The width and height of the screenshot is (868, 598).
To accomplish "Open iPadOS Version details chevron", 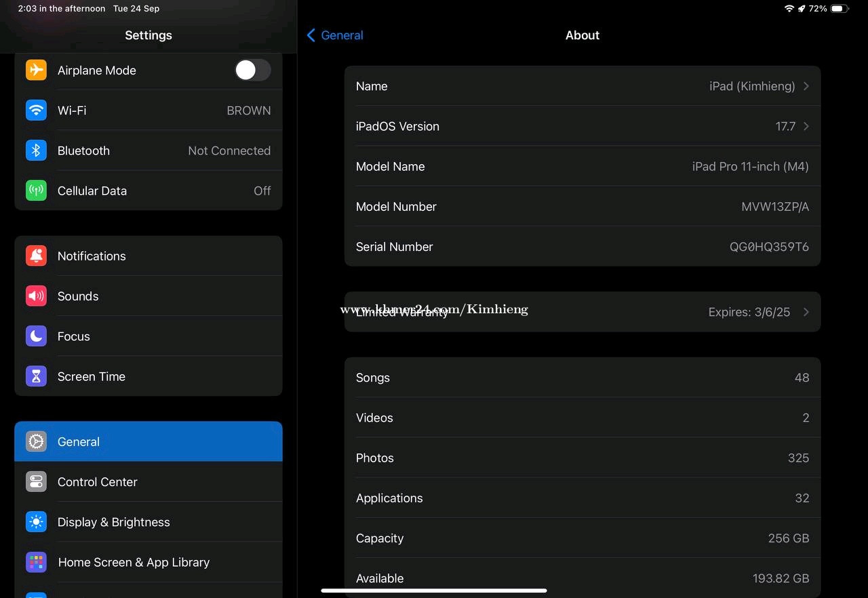I will [806, 126].
